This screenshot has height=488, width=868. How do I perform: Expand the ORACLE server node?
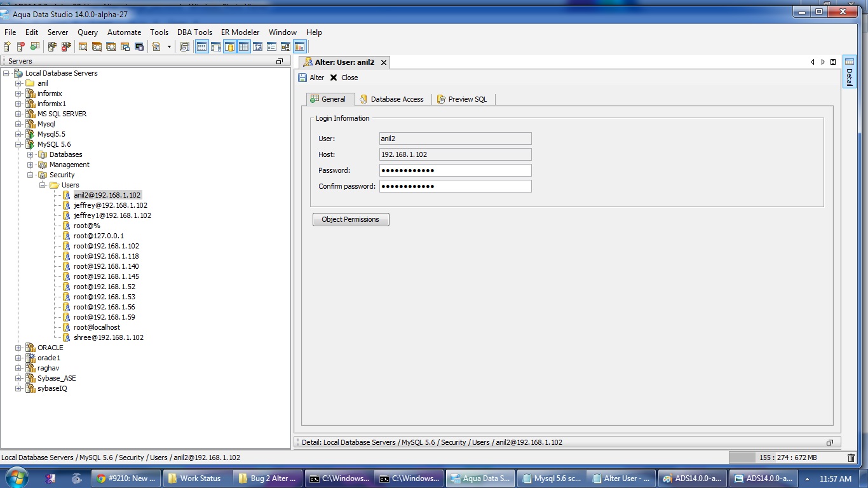(18, 348)
